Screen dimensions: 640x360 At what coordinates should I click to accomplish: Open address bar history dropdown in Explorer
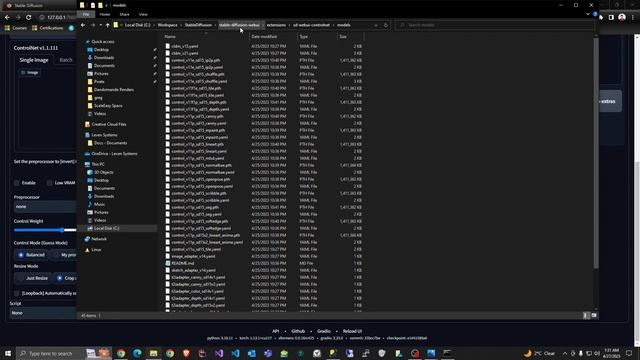click(x=376, y=25)
